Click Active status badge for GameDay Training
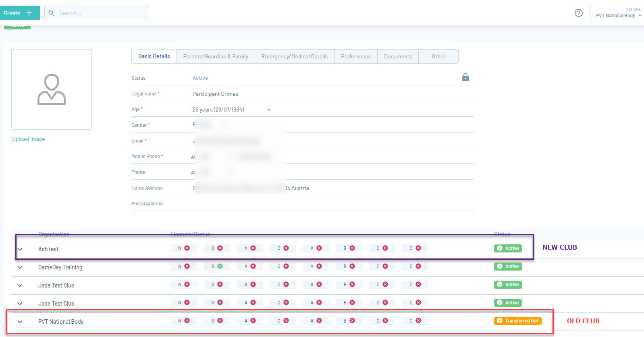The height and width of the screenshot is (337, 644). click(508, 267)
